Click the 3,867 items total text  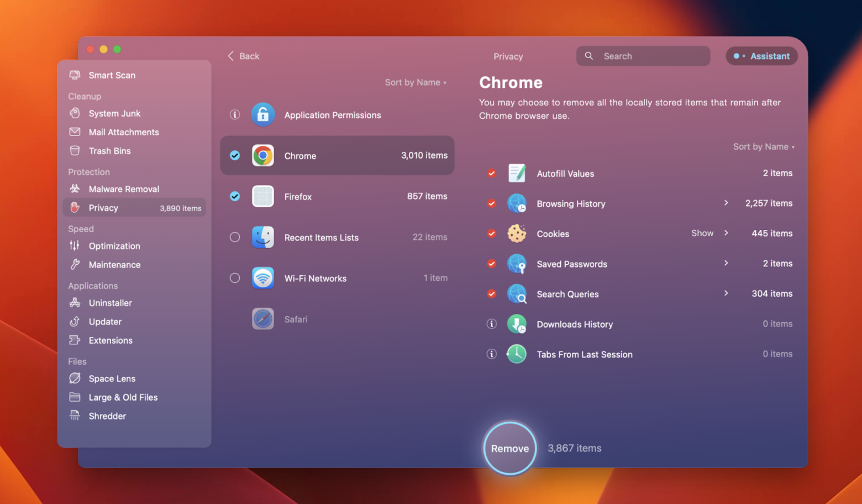tap(575, 448)
